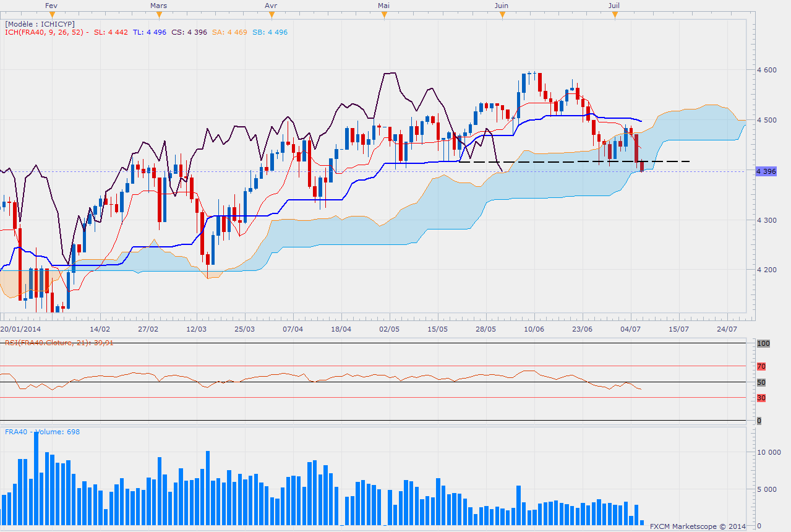This screenshot has width=791, height=532.
Task: Click the 'TL: 4 496' legend value
Action: point(150,32)
